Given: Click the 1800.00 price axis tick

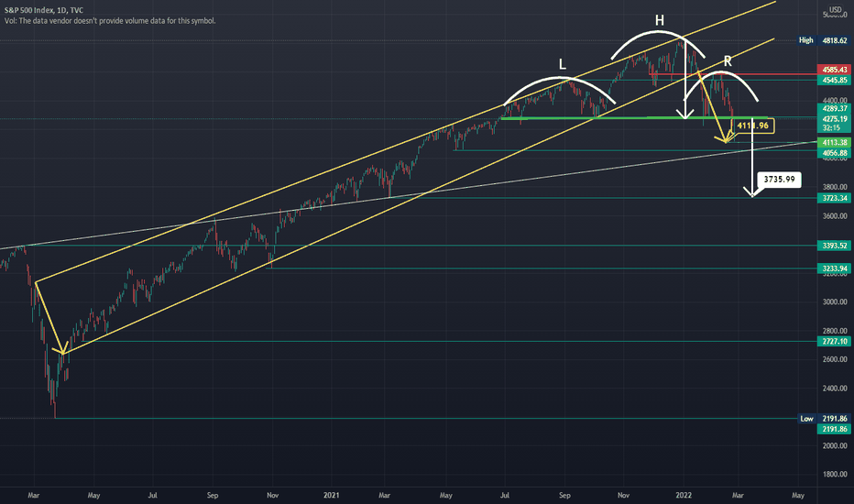Looking at the screenshot, I should pyautogui.click(x=835, y=475).
